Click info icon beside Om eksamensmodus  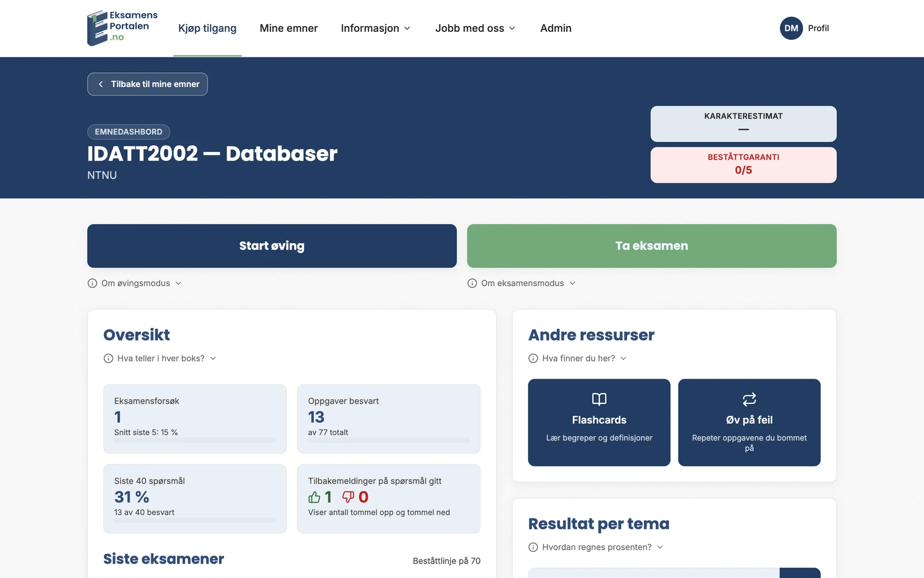(x=472, y=283)
